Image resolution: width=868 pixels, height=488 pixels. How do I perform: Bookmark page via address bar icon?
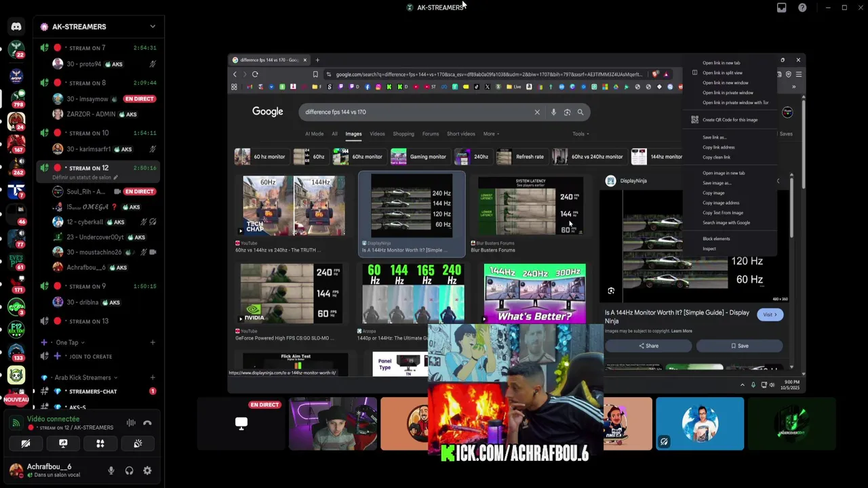[315, 74]
